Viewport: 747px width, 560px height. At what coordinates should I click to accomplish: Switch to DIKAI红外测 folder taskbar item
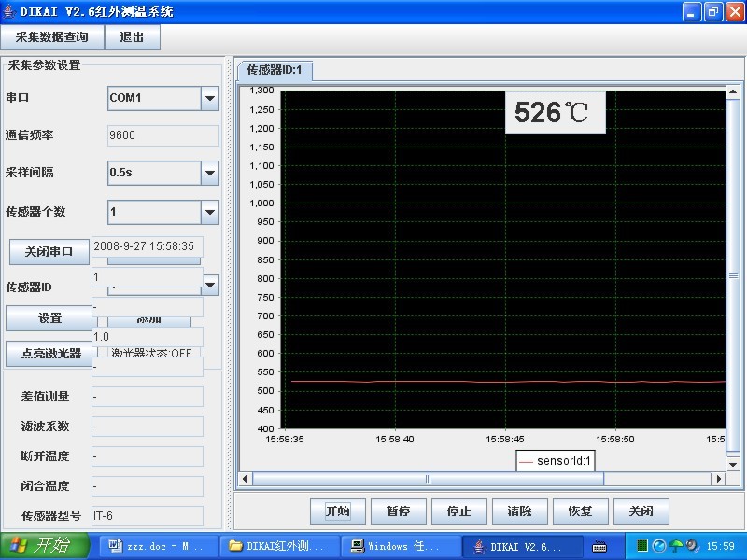coord(279,546)
